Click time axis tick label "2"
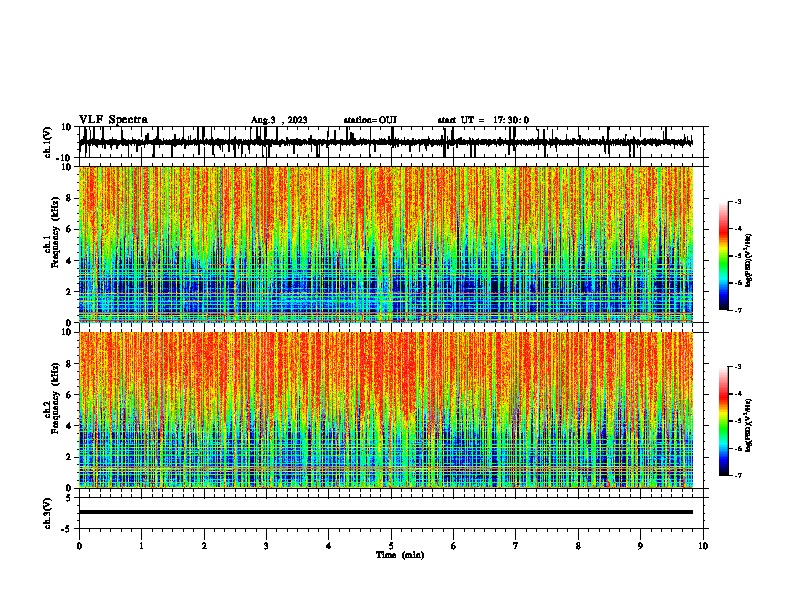The height and width of the screenshot is (612, 792). 204,546
